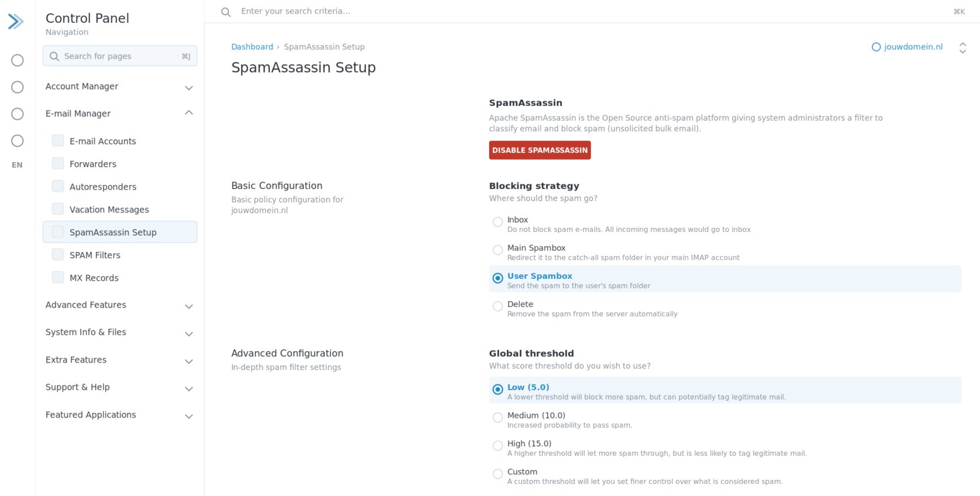Screen dimensions: 980x496
Task: Collapse the E-mail Manager section
Action: tap(120, 113)
